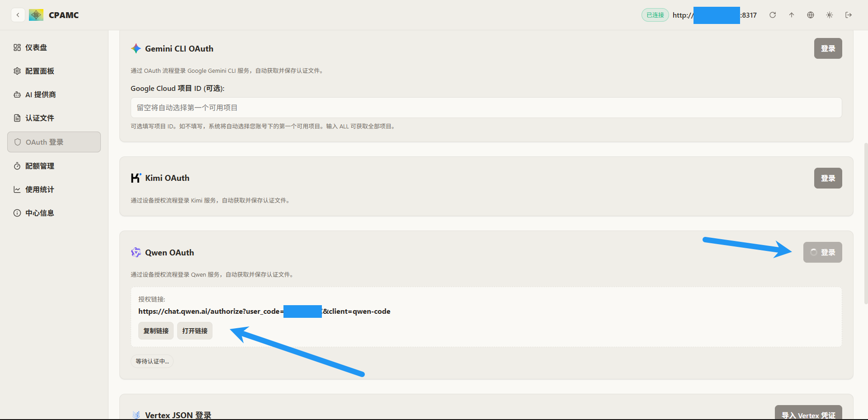The height and width of the screenshot is (420, 868).
Task: Open AI 提供商 sidebar item
Action: [x=41, y=94]
